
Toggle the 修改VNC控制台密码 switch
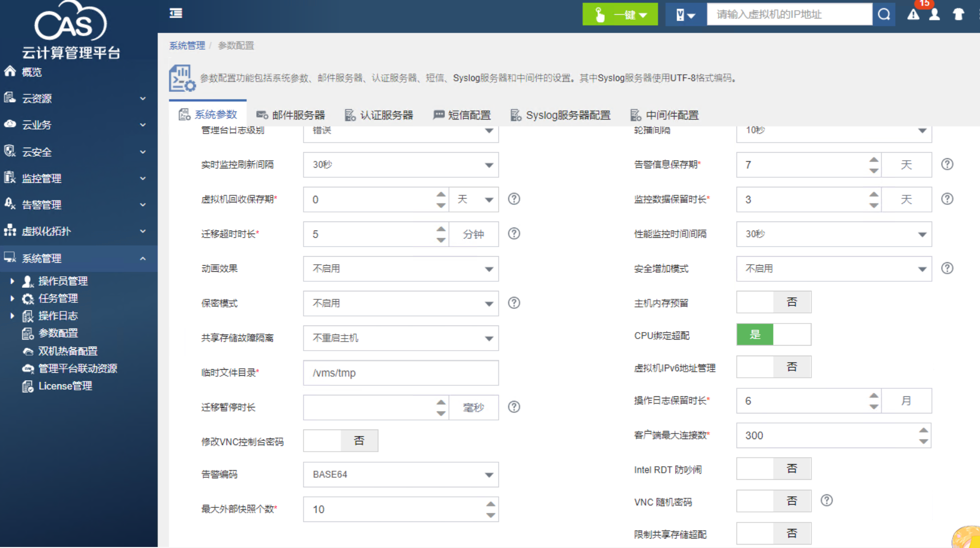coord(341,441)
